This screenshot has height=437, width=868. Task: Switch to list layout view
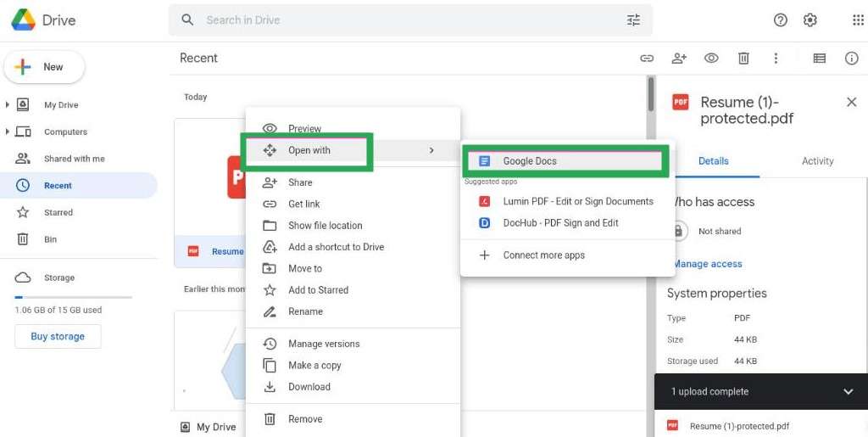pyautogui.click(x=820, y=59)
